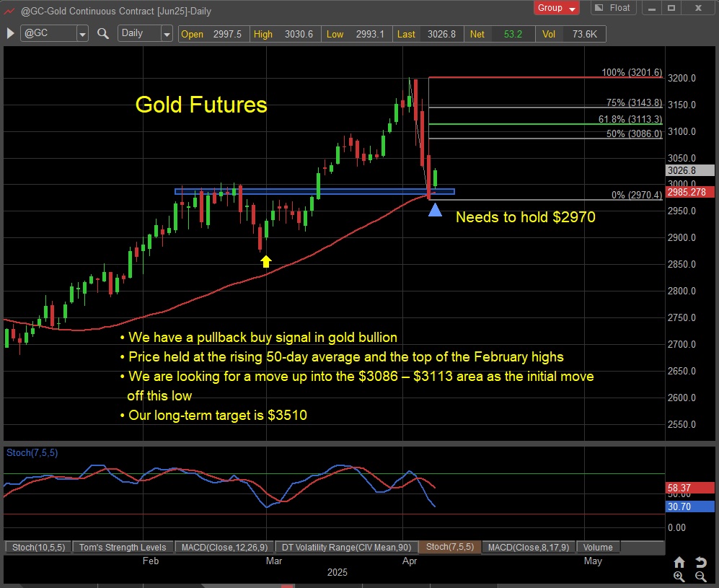719x588 pixels.
Task: Click the Float window icon
Action: (599, 8)
